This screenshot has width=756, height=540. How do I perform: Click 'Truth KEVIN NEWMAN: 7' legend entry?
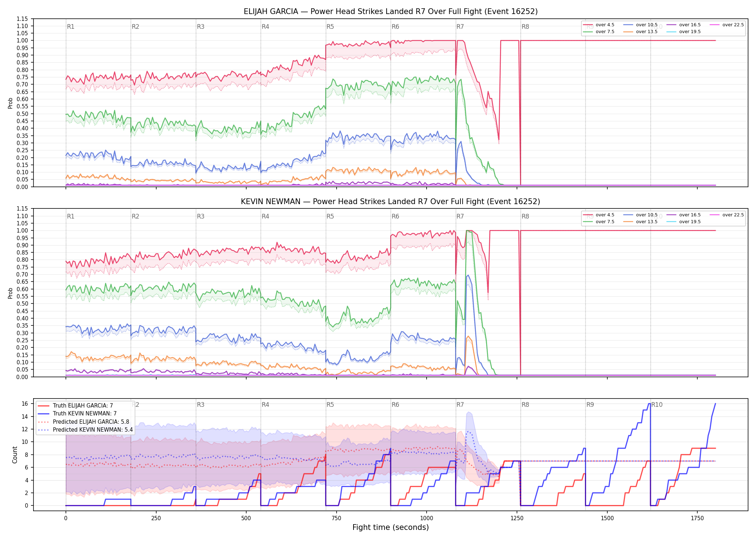[x=77, y=414]
